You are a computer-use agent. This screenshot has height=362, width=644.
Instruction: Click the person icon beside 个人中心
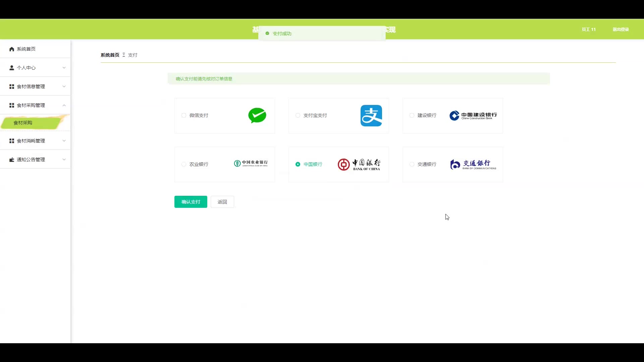12,68
